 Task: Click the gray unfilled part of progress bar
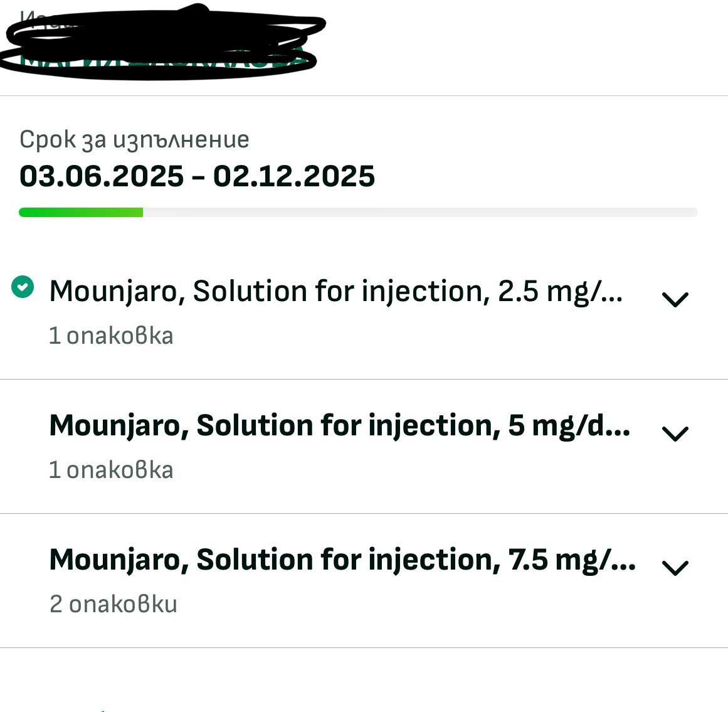pyautogui.click(x=420, y=213)
